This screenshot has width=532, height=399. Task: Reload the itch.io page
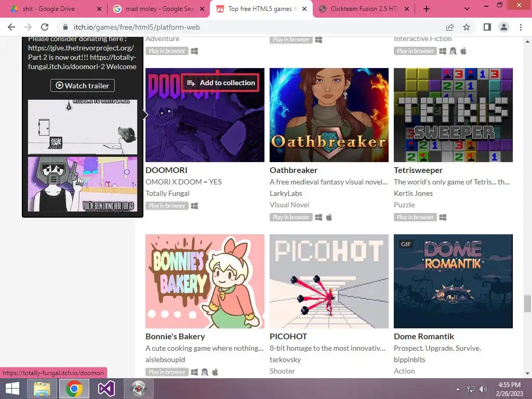pos(45,27)
